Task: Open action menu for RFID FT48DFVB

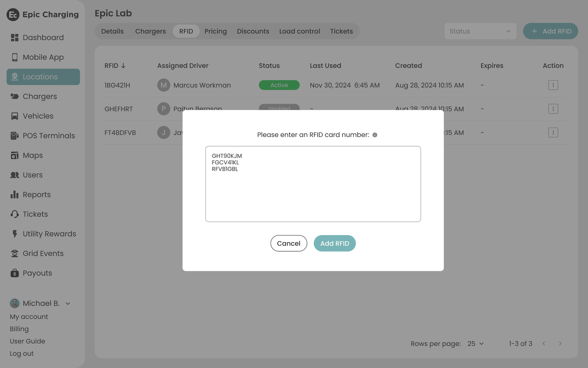Action: [553, 133]
